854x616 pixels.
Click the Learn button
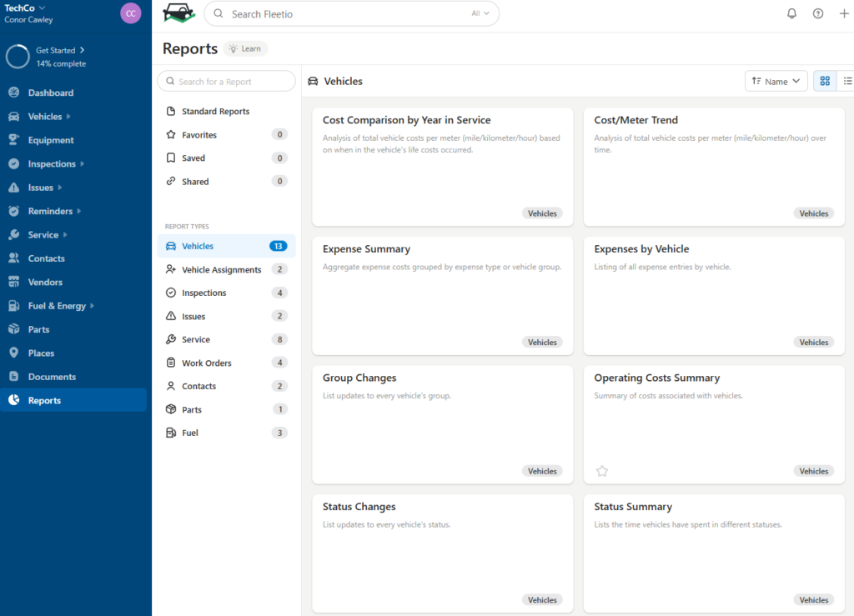[x=244, y=48]
